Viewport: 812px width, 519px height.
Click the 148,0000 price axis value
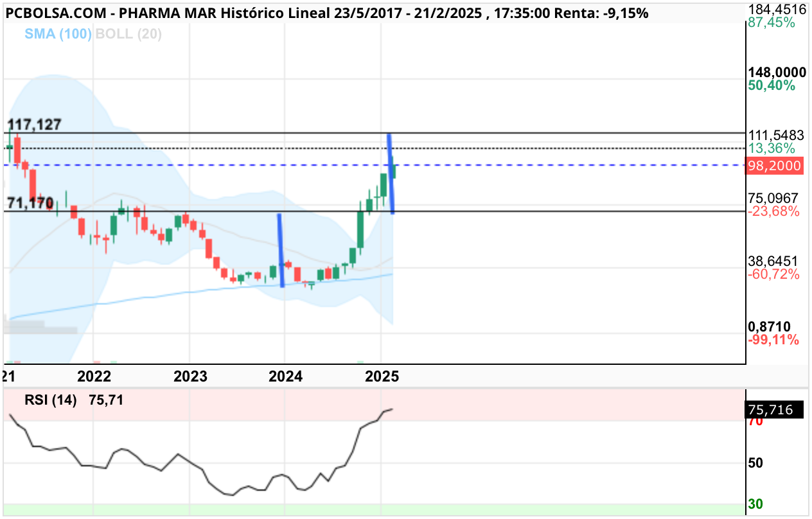pyautogui.click(x=777, y=72)
